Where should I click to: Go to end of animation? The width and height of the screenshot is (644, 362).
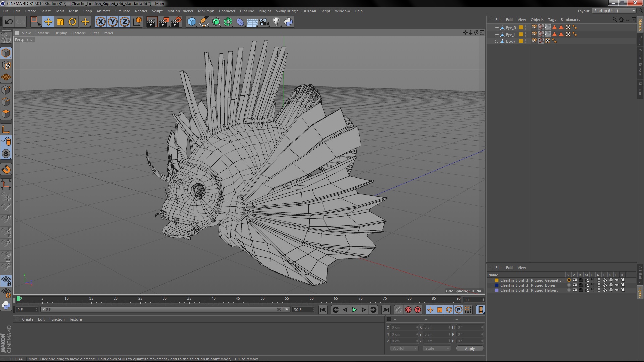click(x=386, y=310)
